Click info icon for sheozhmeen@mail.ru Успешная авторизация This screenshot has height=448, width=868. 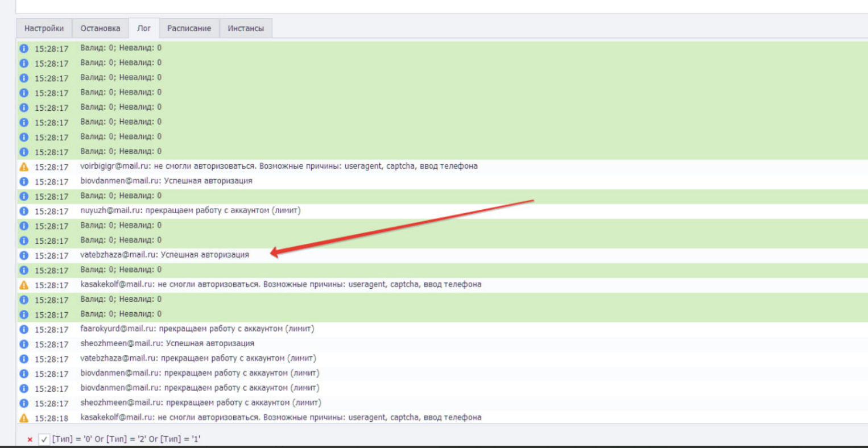pos(24,344)
